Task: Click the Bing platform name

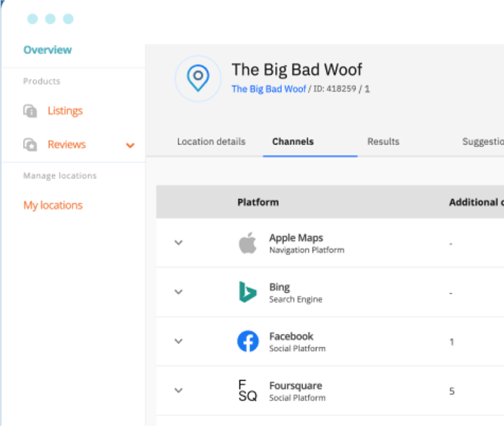Action: pos(279,287)
